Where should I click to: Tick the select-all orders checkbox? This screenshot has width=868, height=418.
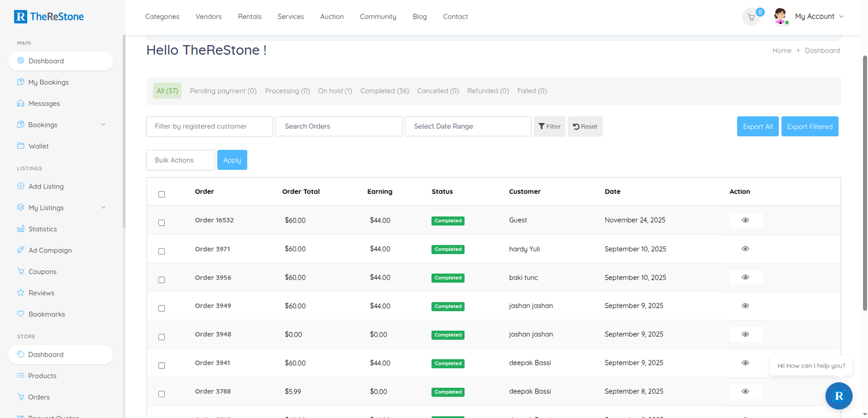click(x=162, y=194)
